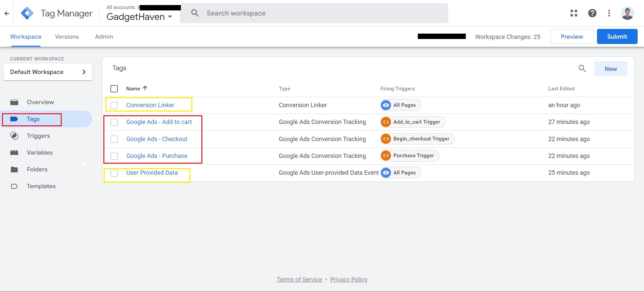The height and width of the screenshot is (292, 644).
Task: Click the 'an hour ago' last edited cell
Action: 564,105
